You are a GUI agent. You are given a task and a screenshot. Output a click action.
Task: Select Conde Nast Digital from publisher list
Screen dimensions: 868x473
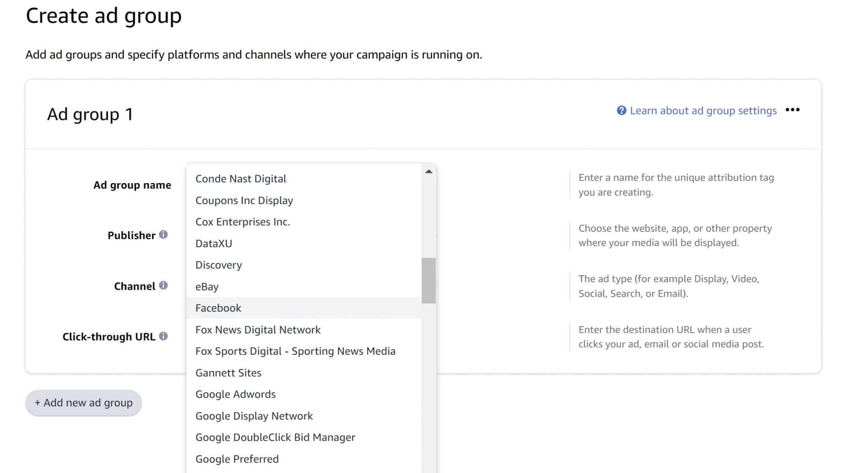point(303,178)
